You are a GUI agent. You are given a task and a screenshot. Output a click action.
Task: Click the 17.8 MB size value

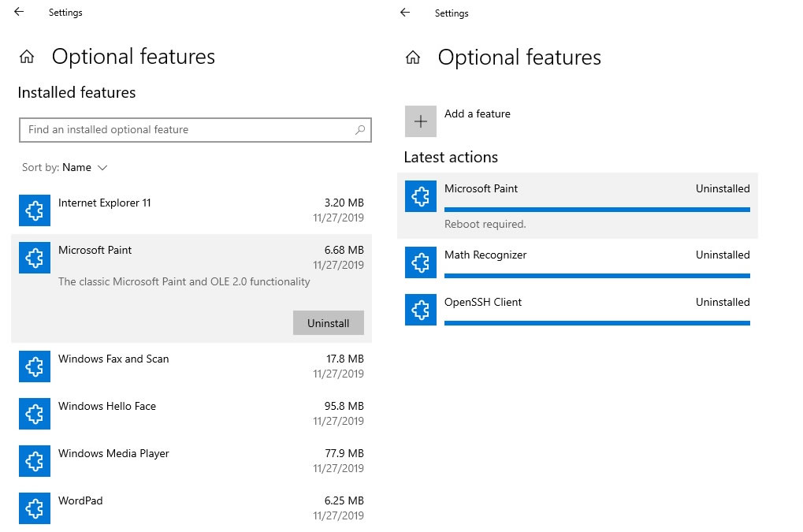(x=345, y=359)
